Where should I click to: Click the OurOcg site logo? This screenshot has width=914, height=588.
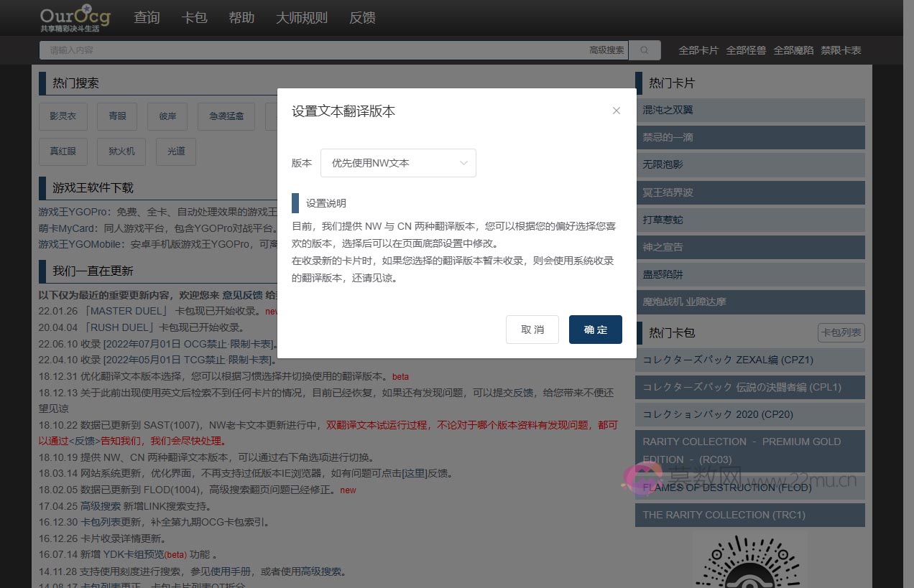[x=74, y=18]
